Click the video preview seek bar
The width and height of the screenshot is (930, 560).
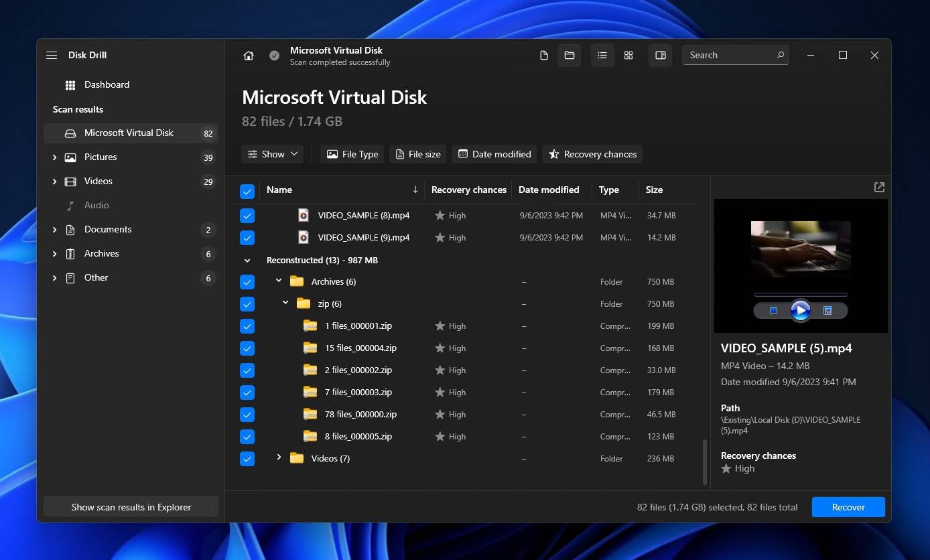coord(801,295)
